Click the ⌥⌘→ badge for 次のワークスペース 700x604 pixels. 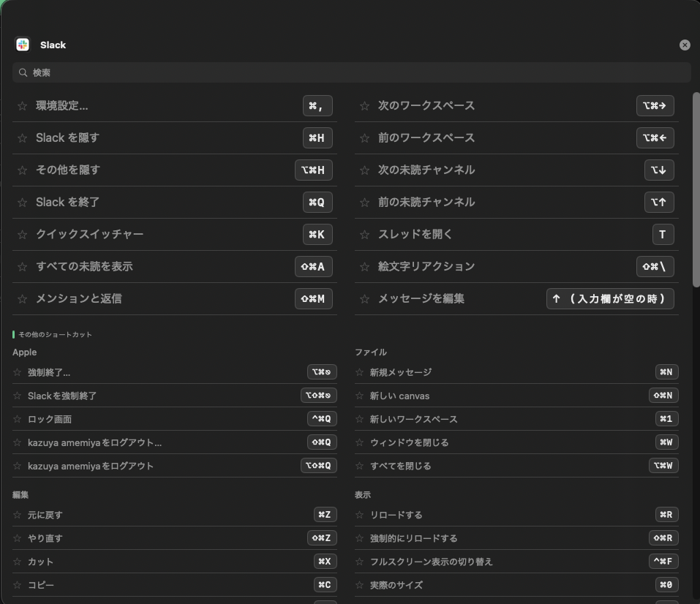click(655, 106)
